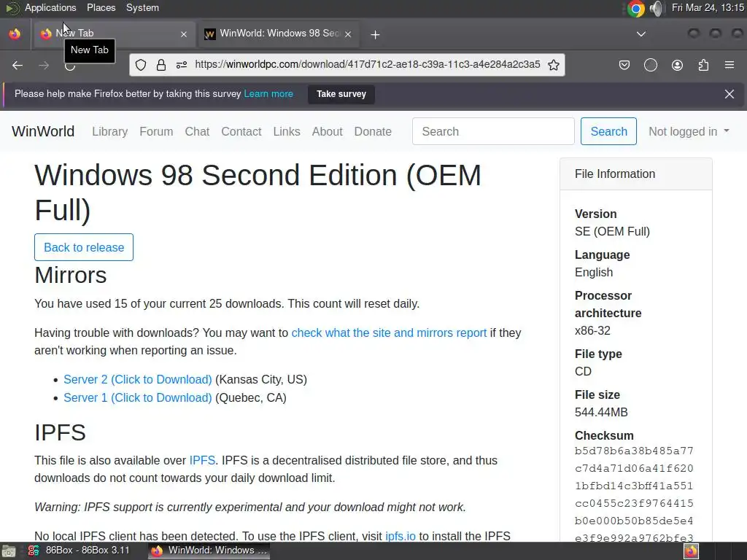Click the Firefox View icon beside the tabs

[x=15, y=34]
